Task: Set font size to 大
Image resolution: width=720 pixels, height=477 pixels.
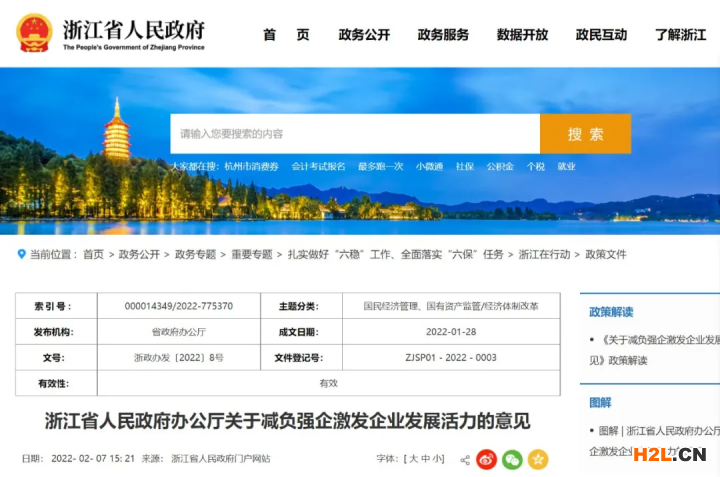Action: coord(411,459)
